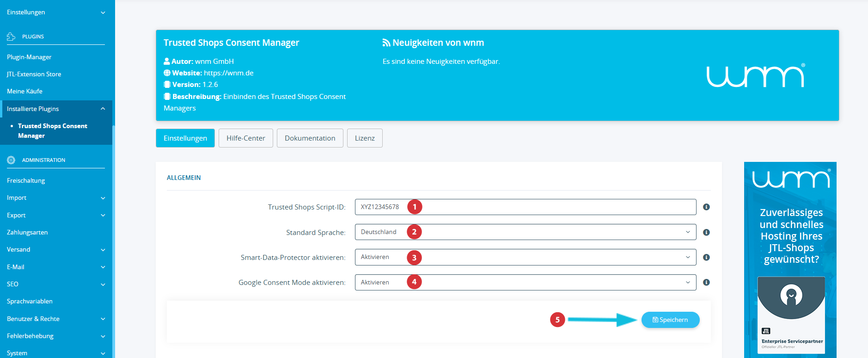The image size is (868, 358).
Task: Open Plugin-Manager in the sidebar
Action: (x=29, y=57)
